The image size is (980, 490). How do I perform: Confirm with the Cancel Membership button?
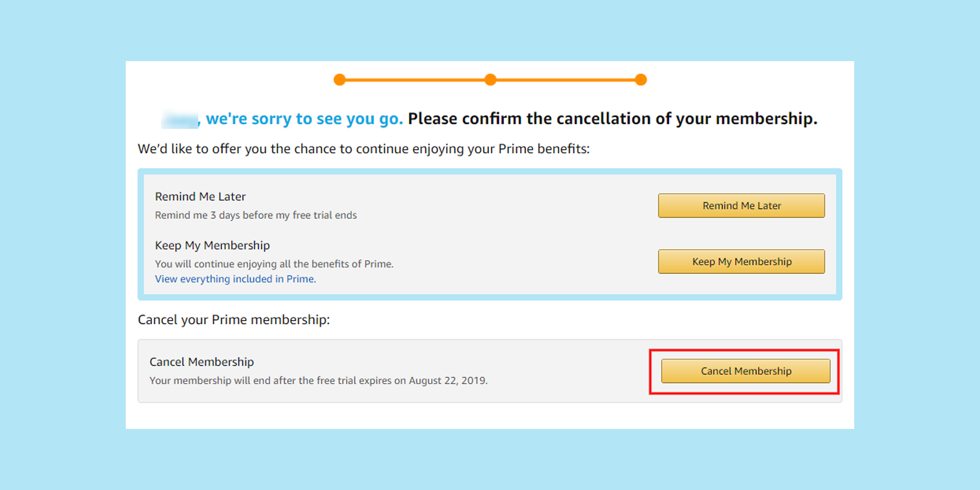point(745,371)
